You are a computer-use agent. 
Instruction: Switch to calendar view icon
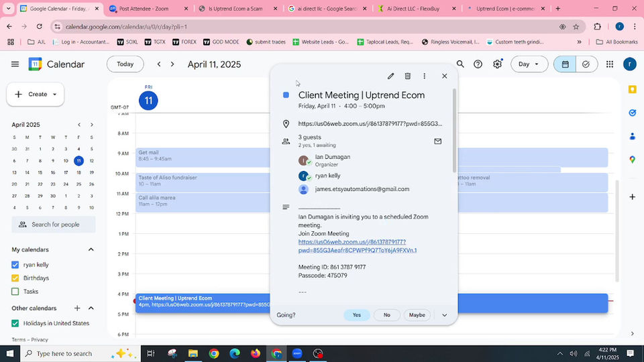565,64
